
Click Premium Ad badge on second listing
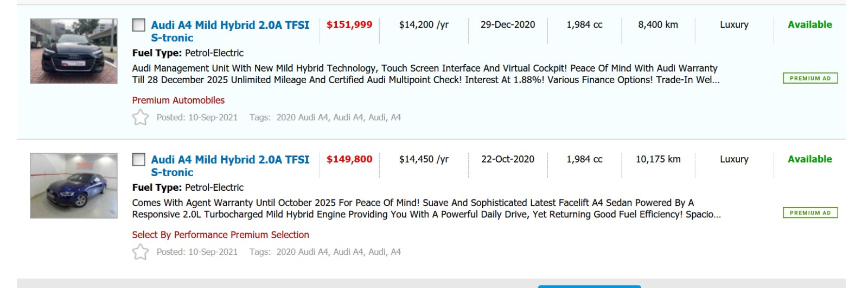(x=810, y=213)
